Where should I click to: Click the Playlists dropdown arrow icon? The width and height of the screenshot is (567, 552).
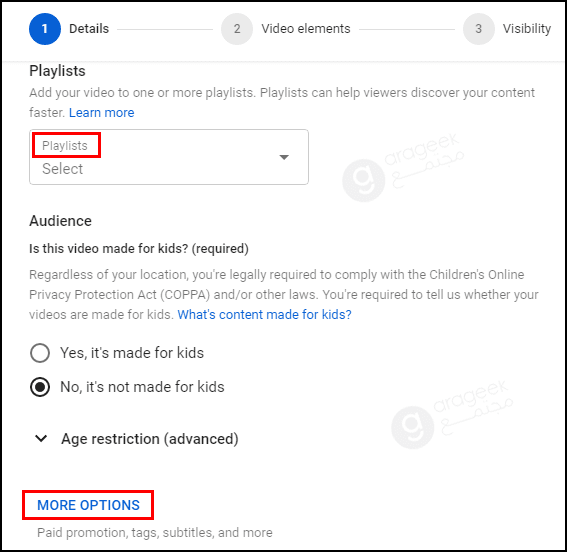tap(284, 157)
